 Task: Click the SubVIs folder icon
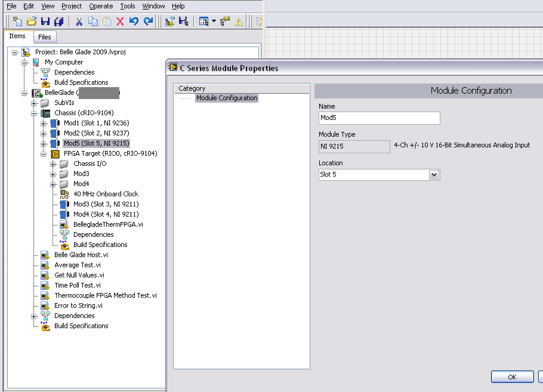point(45,103)
